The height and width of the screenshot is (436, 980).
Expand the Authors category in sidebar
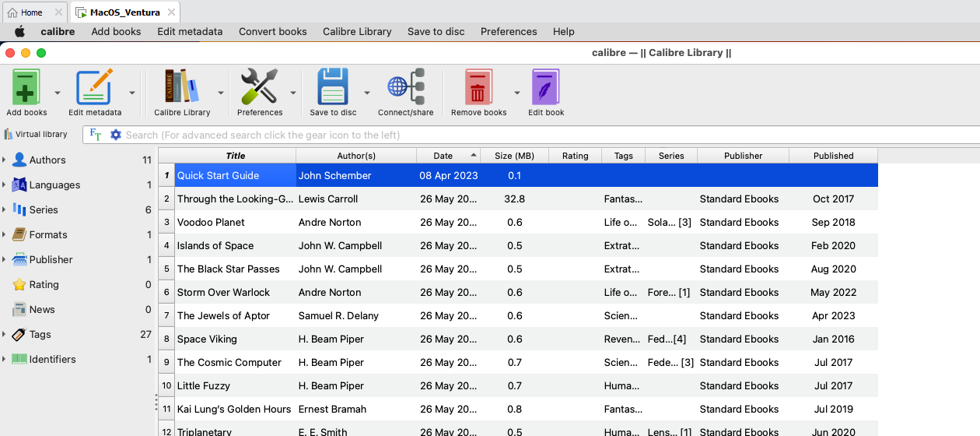(x=4, y=160)
